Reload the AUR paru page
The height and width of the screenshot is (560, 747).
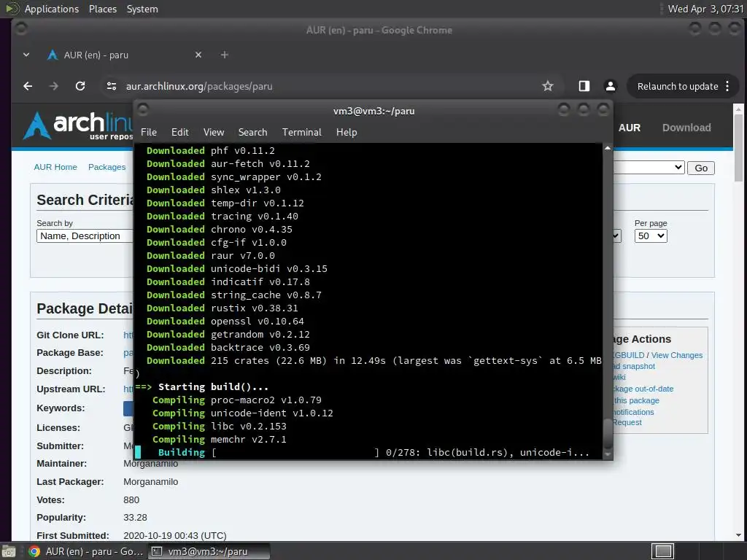(80, 86)
